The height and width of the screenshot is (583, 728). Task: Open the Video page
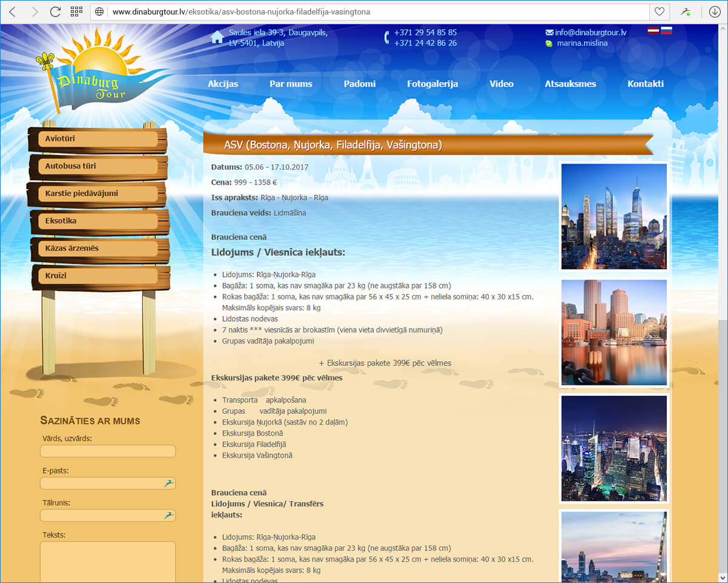pos(501,84)
